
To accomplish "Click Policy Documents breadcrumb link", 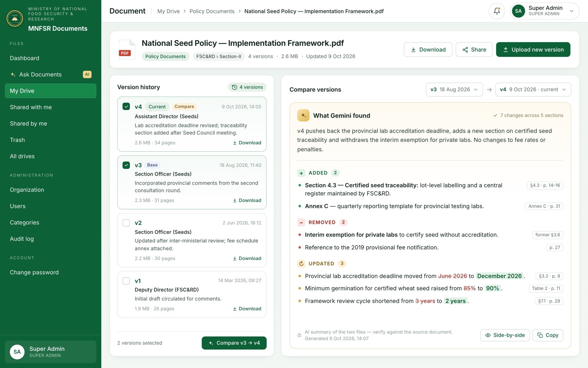I will click(212, 11).
